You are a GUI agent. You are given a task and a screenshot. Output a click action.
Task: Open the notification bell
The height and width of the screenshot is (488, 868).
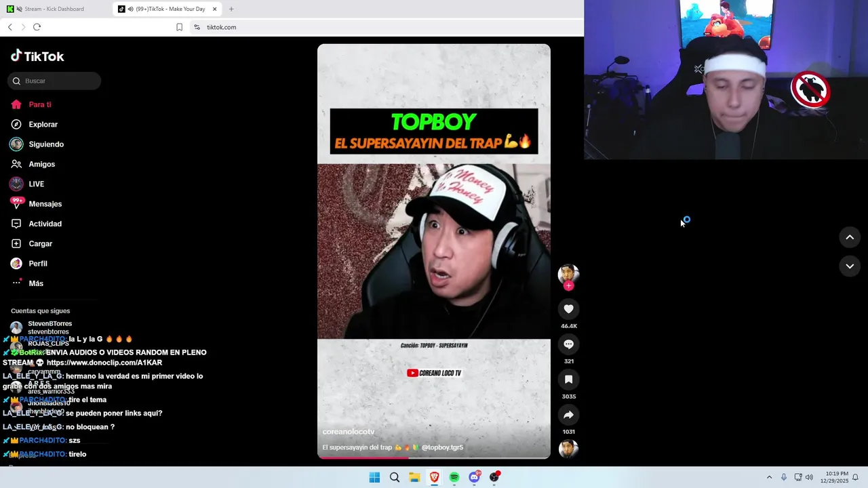(x=855, y=477)
